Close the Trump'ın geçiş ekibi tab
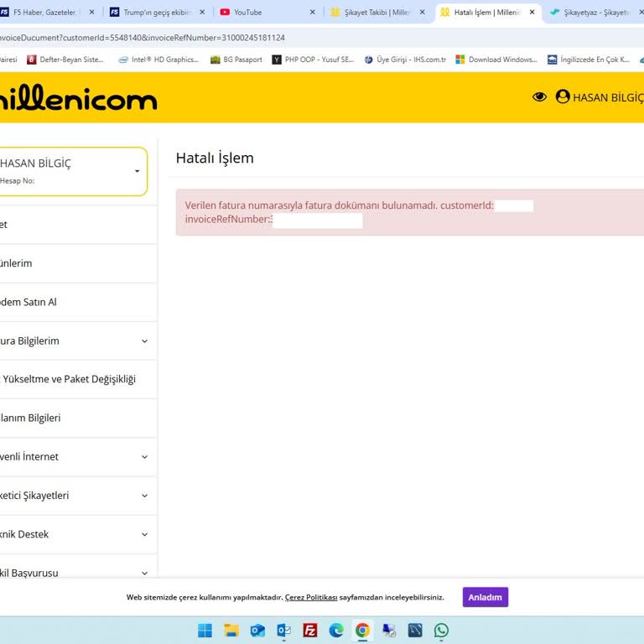 [x=202, y=13]
